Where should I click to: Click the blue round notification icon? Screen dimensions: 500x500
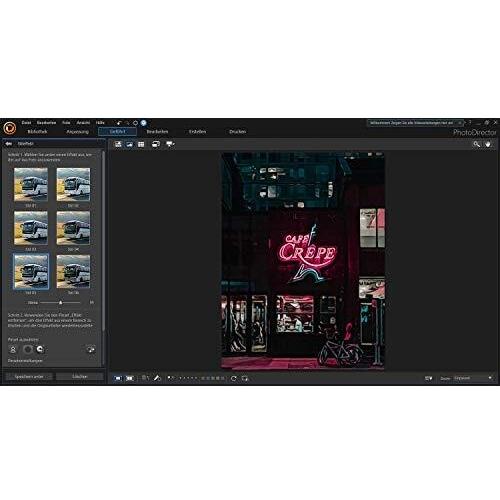[x=144, y=123]
